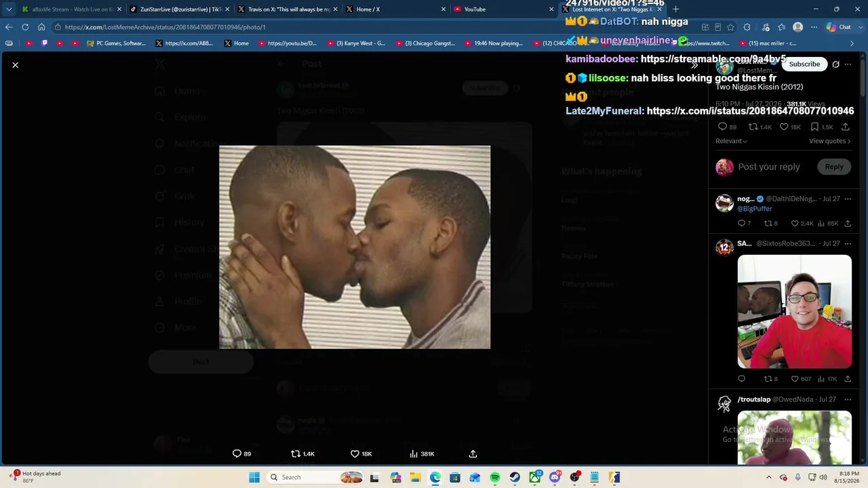Open the tab search dropdown arrow
Screen dimensions: 868x488
click(x=9, y=9)
